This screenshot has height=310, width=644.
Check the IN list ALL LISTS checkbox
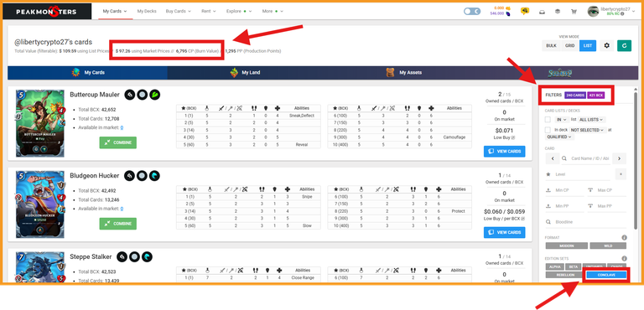click(548, 120)
